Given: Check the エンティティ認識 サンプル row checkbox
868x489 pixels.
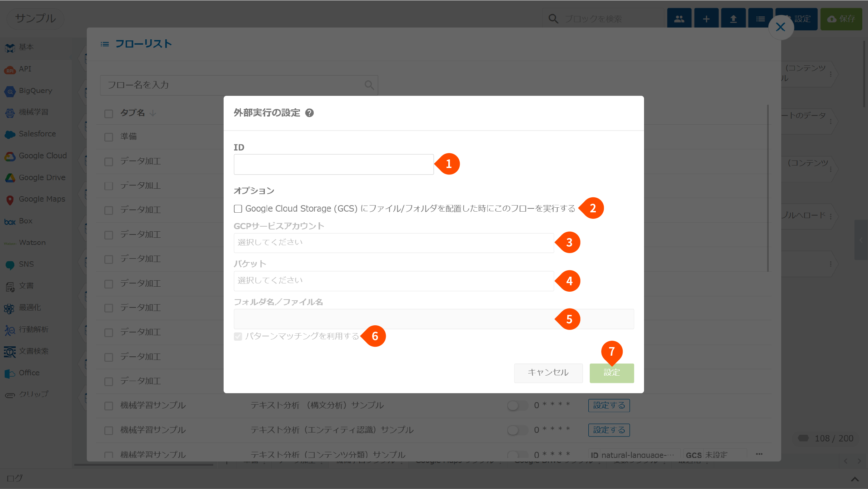Looking at the screenshot, I should (109, 430).
